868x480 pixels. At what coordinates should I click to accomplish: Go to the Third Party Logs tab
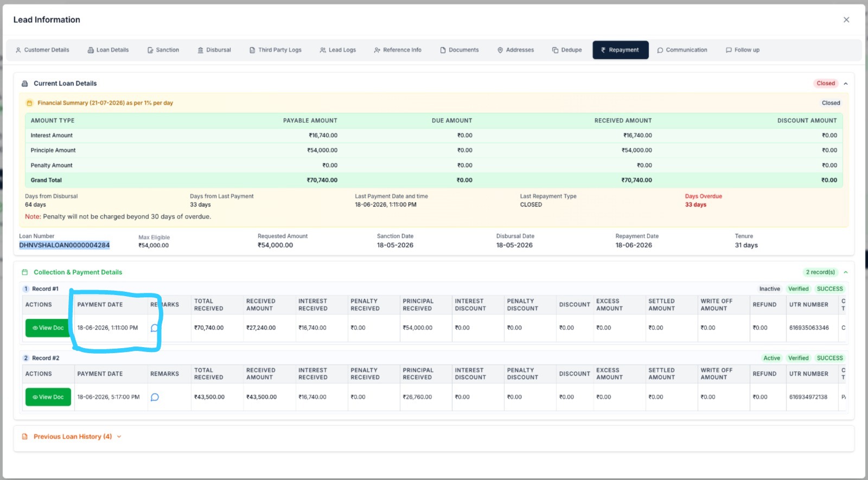pyautogui.click(x=275, y=50)
